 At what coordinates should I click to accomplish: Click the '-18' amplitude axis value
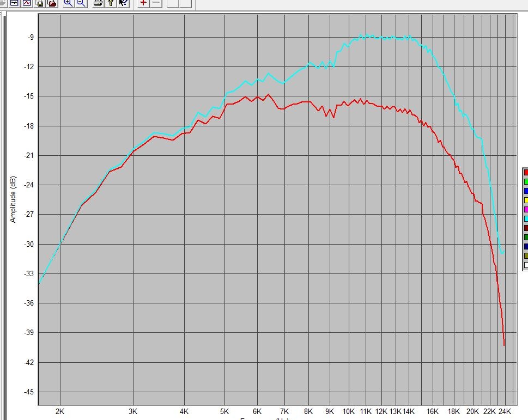[29, 126]
